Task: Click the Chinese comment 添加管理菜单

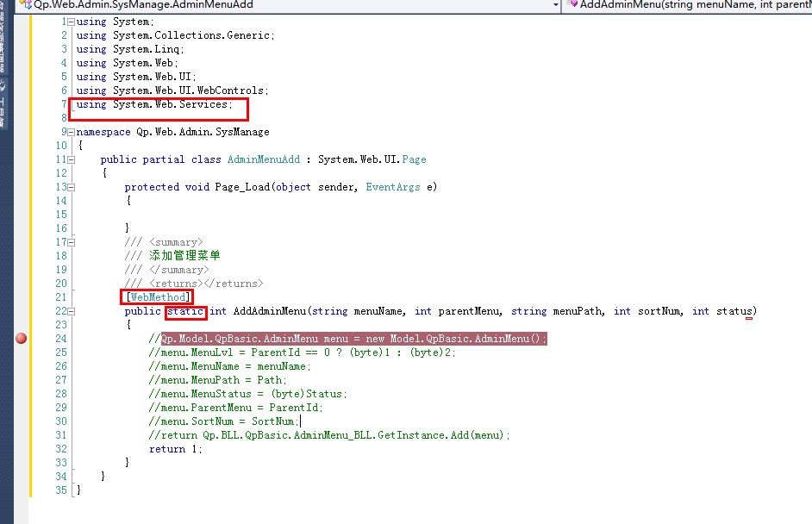Action: [184, 255]
